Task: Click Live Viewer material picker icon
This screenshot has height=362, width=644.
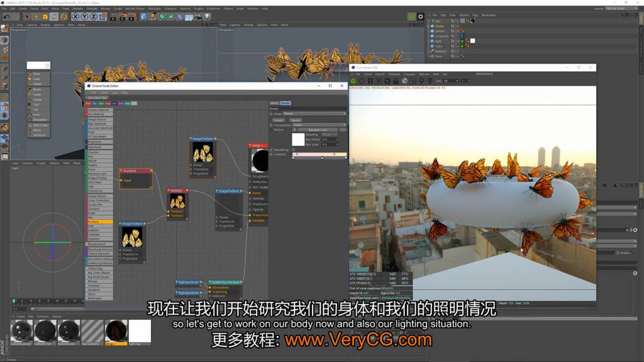Action: [x=430, y=81]
